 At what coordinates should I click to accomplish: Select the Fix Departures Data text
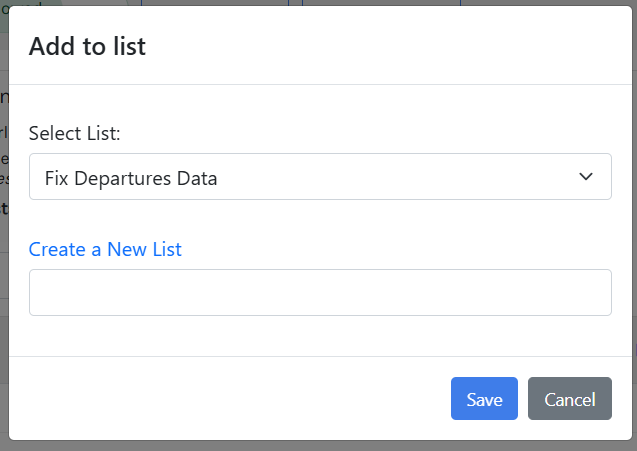click(x=131, y=179)
